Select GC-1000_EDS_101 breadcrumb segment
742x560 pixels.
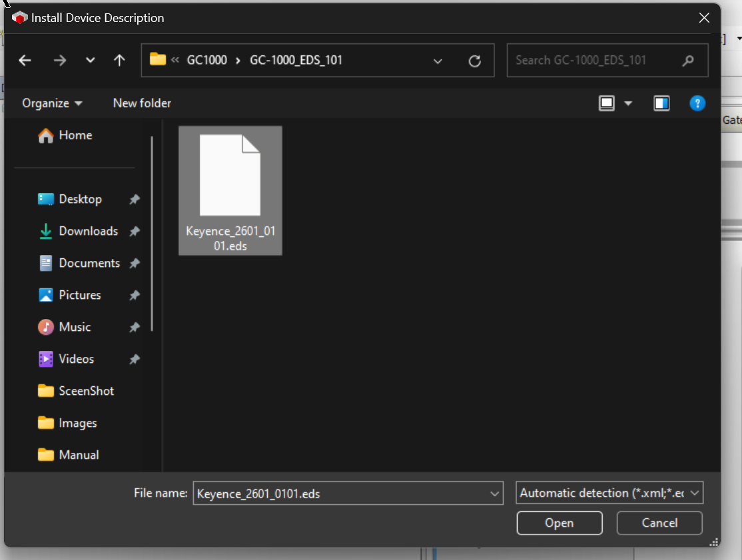click(296, 60)
